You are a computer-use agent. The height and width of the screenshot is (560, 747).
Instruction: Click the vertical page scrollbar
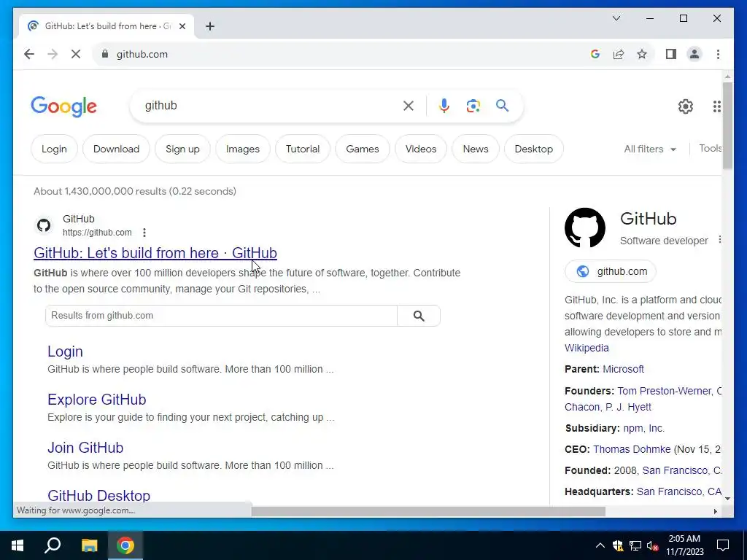coord(727,125)
